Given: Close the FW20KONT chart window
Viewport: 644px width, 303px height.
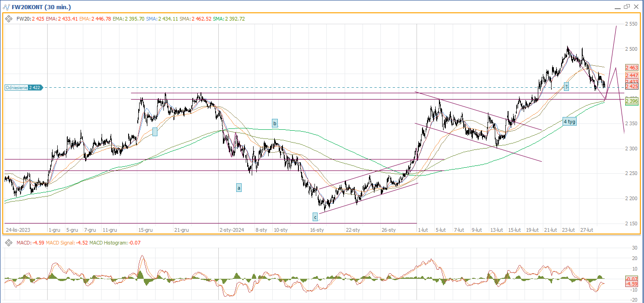Looking at the screenshot, I should click(636, 7).
